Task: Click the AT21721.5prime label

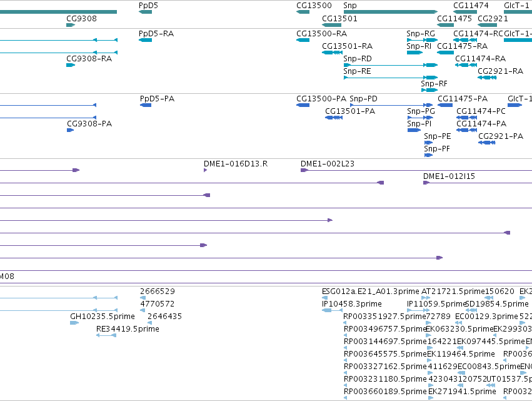Action: 453,292
